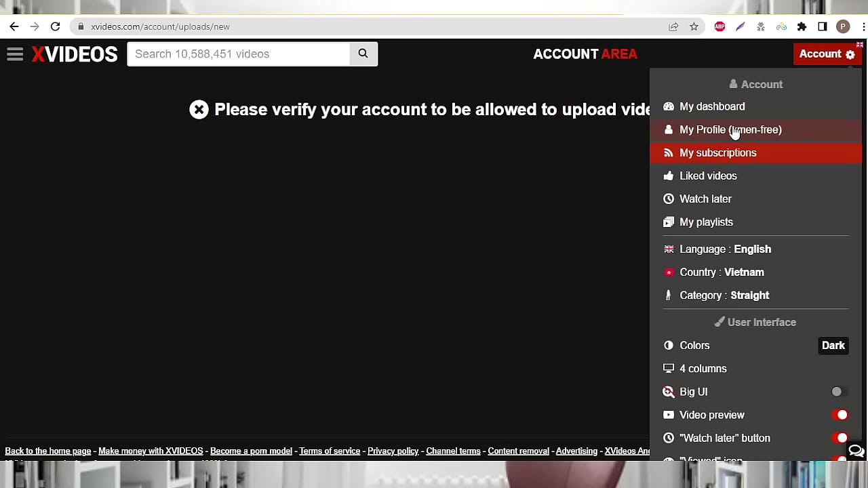
Task: Open the Category : Straight selector
Action: coord(724,295)
